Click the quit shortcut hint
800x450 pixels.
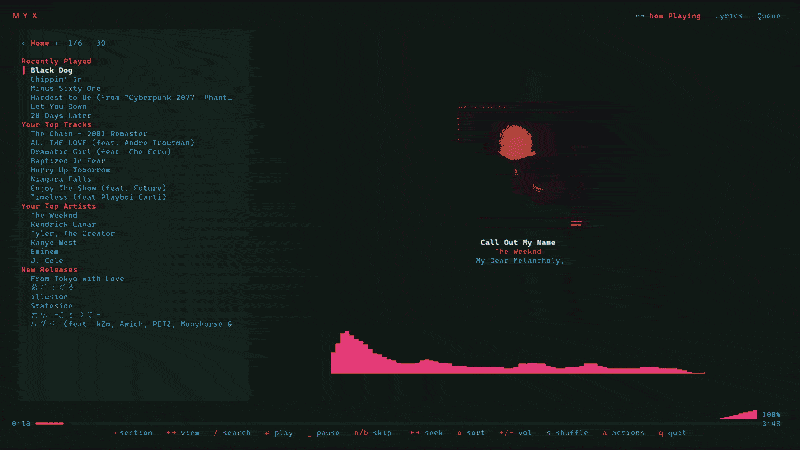[672, 433]
